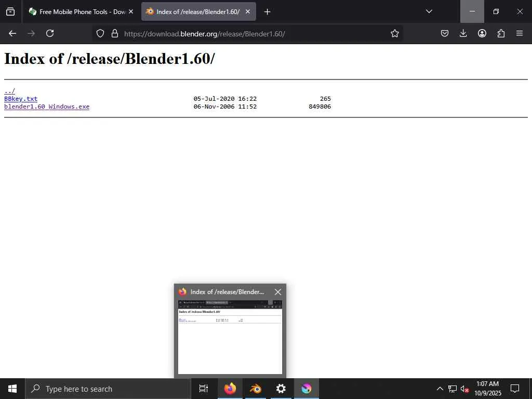Reload the current page

pyautogui.click(x=50, y=33)
